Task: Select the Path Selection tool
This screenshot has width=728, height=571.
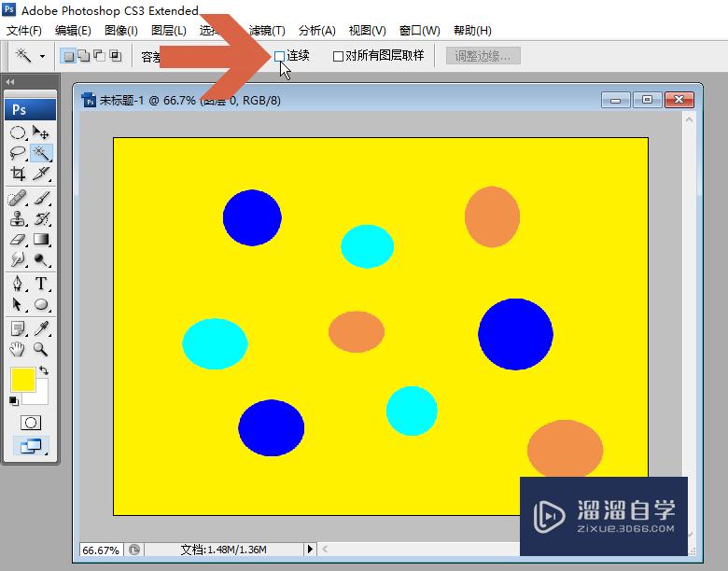Action: point(18,304)
